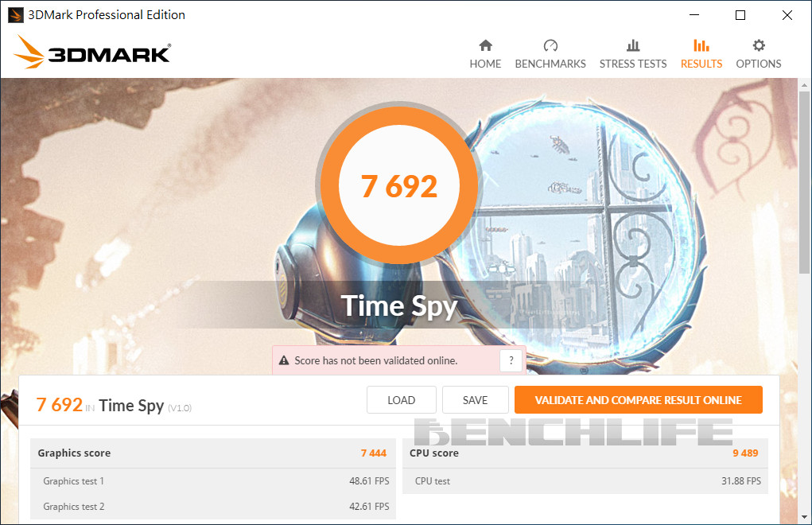Click the 3DMark logo in header
812x525 pixels.
click(91, 52)
